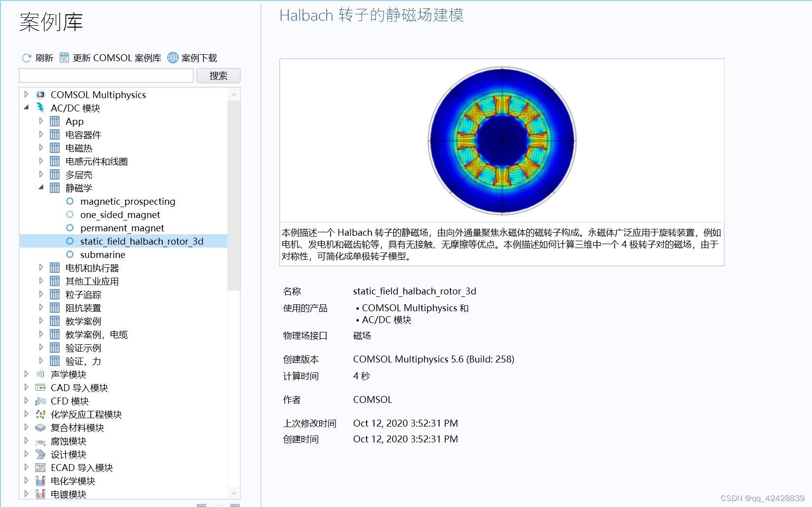Screen dimensions: 812x507
Task: Click the AC/DC module icon
Action: [x=41, y=108]
